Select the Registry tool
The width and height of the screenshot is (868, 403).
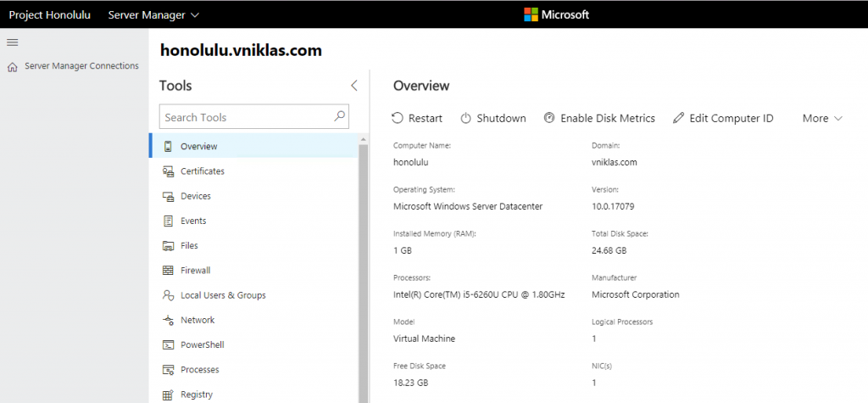click(x=253, y=394)
